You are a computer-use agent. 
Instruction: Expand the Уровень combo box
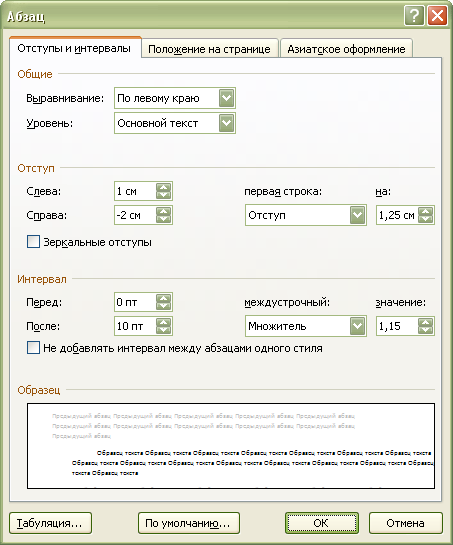(x=227, y=123)
